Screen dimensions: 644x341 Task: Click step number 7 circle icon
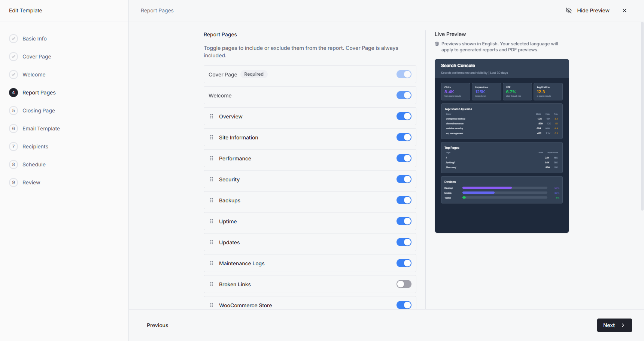tap(13, 147)
